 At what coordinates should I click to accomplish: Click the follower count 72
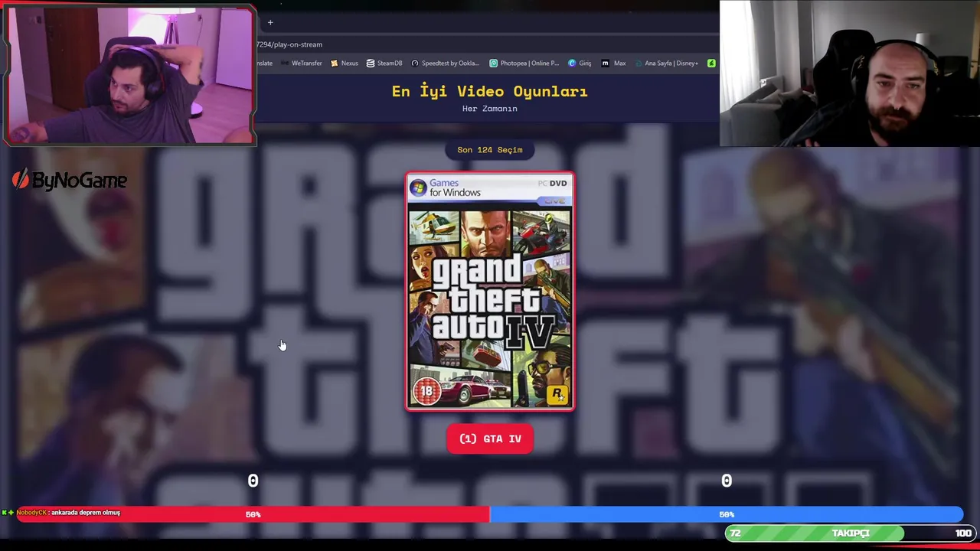point(736,533)
